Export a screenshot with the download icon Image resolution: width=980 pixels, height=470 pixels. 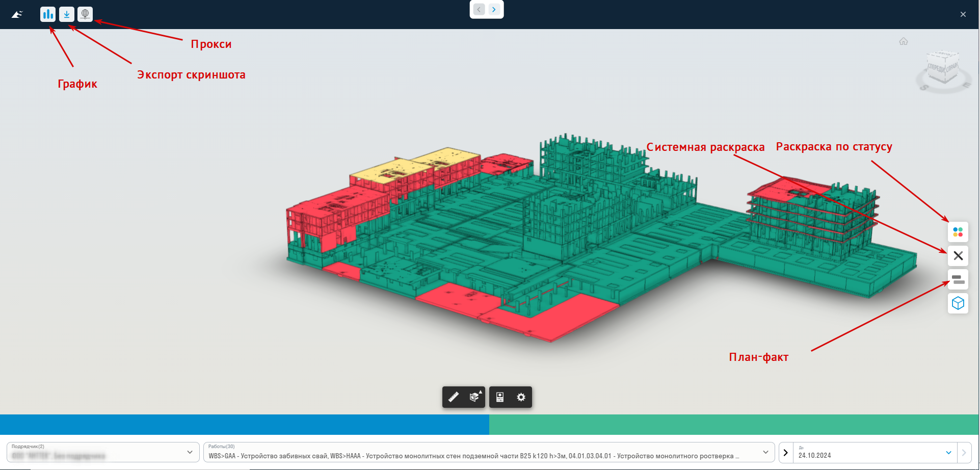click(x=66, y=14)
